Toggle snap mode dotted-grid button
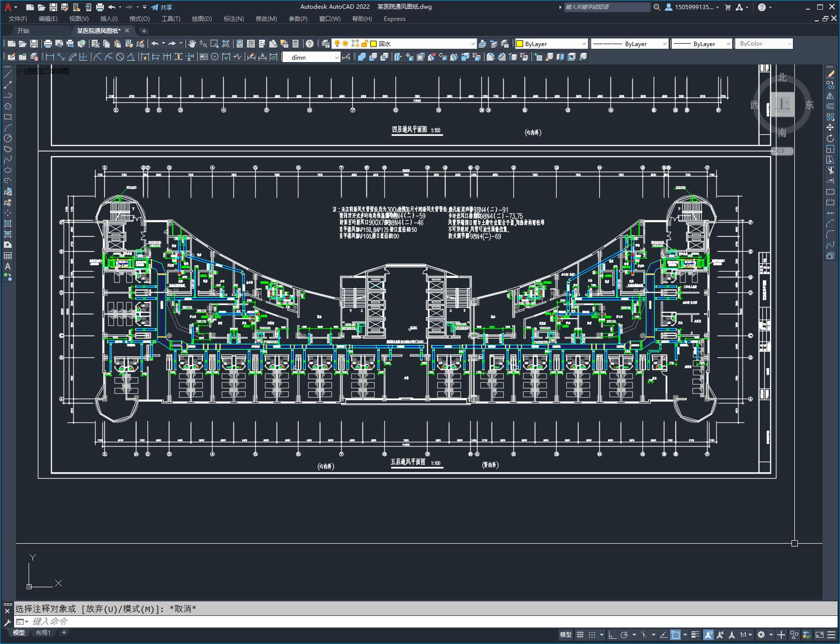The height and width of the screenshot is (644, 840). 592,634
